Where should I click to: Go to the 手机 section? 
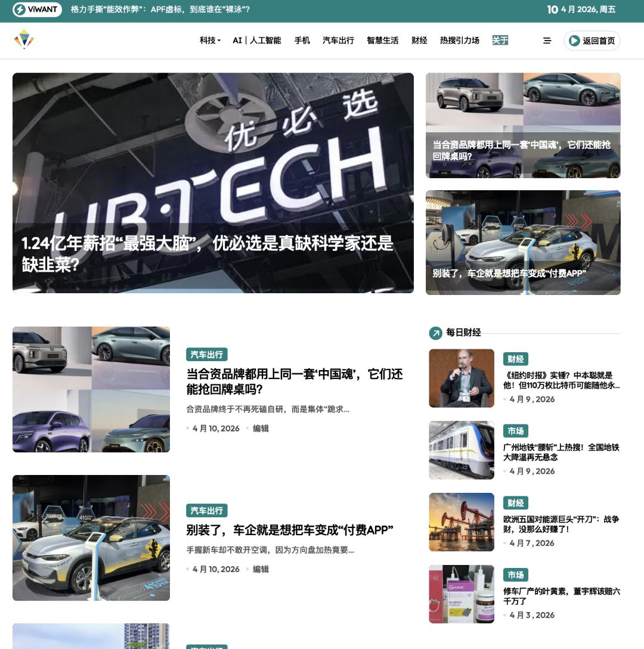coord(302,41)
